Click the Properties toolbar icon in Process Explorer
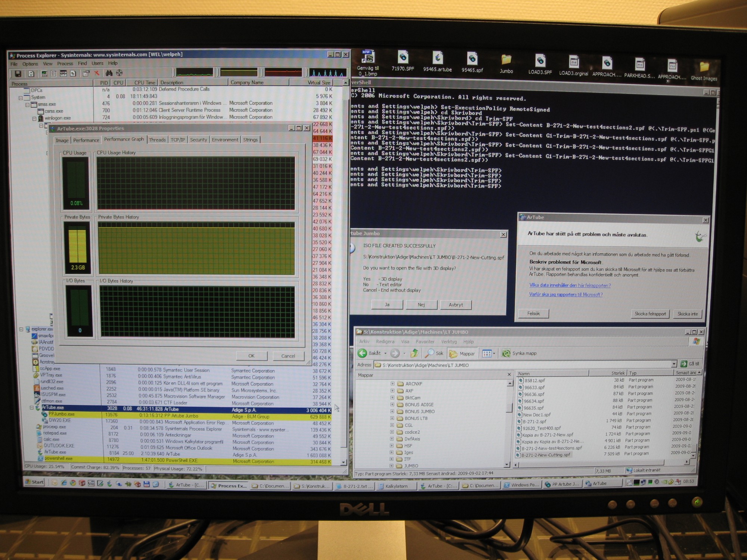 pyautogui.click(x=86, y=74)
